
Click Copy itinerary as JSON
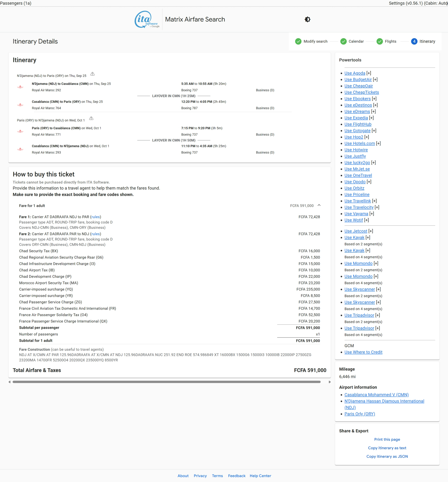[387, 456]
